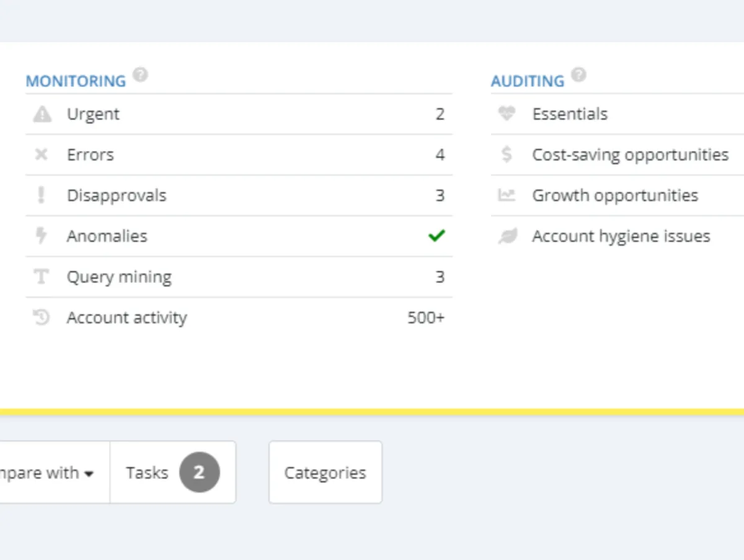The height and width of the screenshot is (560, 744).
Task: Click the Errors count value 4
Action: [440, 154]
